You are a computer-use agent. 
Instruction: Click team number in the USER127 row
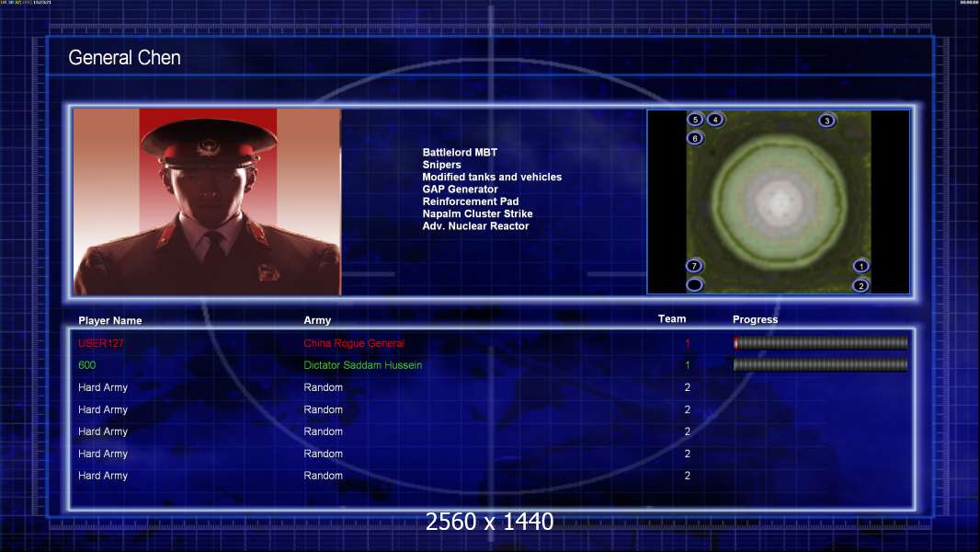click(x=688, y=343)
